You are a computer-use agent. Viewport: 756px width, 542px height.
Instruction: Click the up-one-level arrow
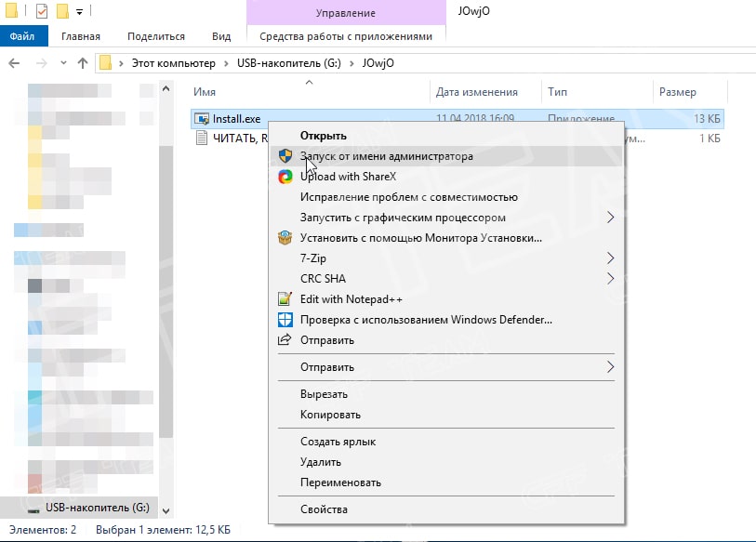point(83,63)
